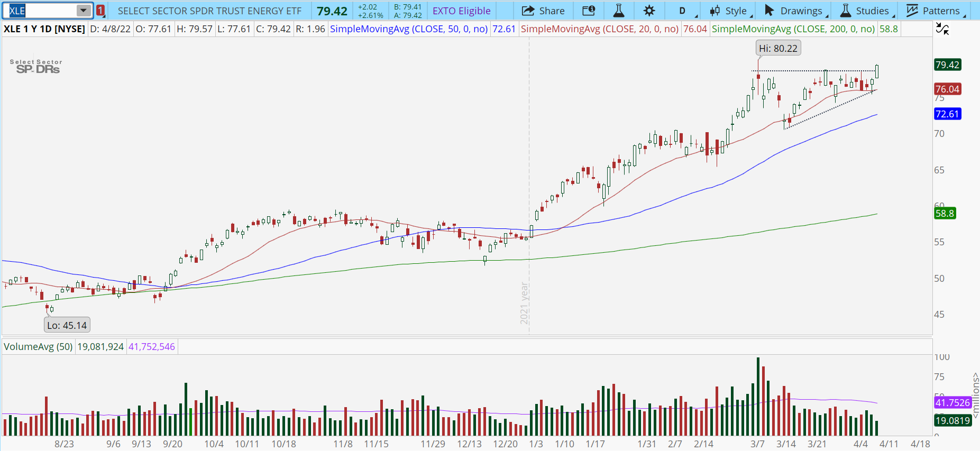The height and width of the screenshot is (451, 980).
Task: Select the SimpleMovingAvg (CLOSE, 200, 0, no) study label
Action: [x=793, y=29]
